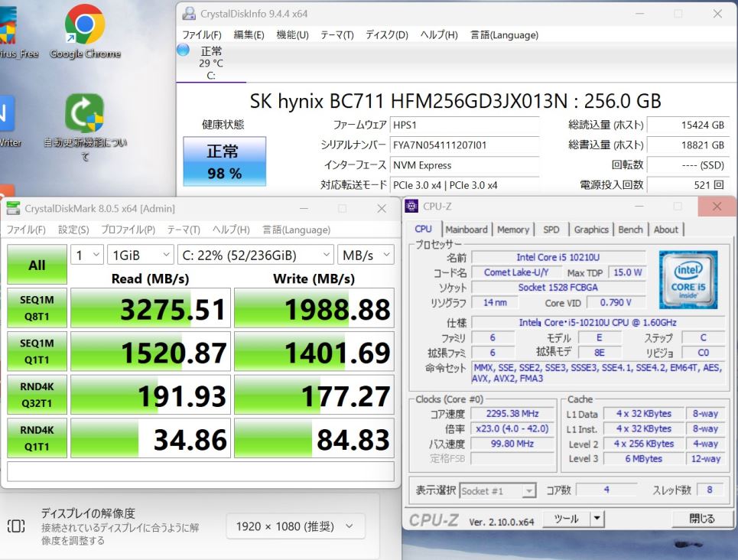Screen dimensions: 738x560
Task: Click the Intel Core i5 logo badge
Action: [x=688, y=279]
